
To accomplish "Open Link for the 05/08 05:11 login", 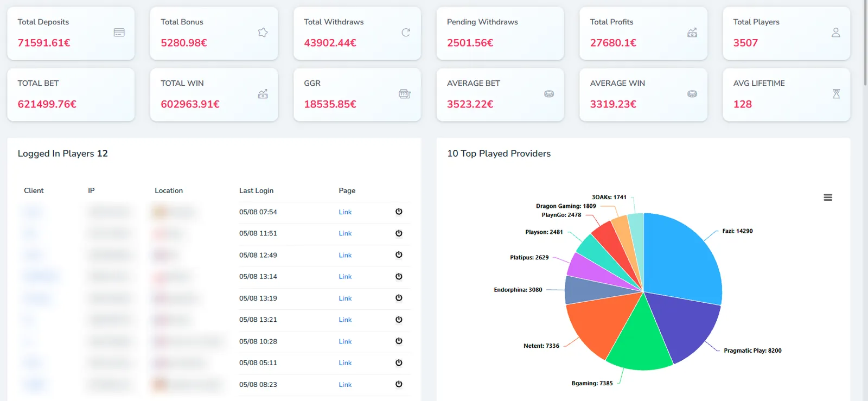I will tap(345, 363).
